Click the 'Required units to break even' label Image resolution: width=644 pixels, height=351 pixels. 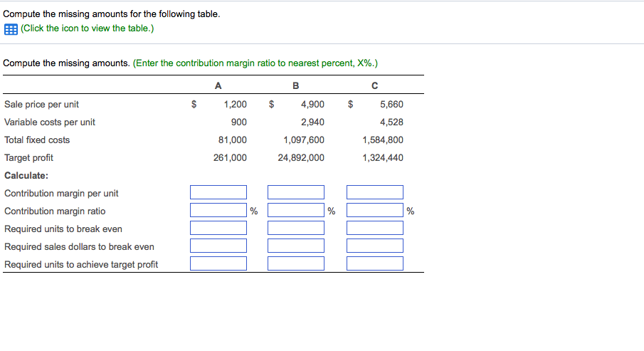pos(63,229)
